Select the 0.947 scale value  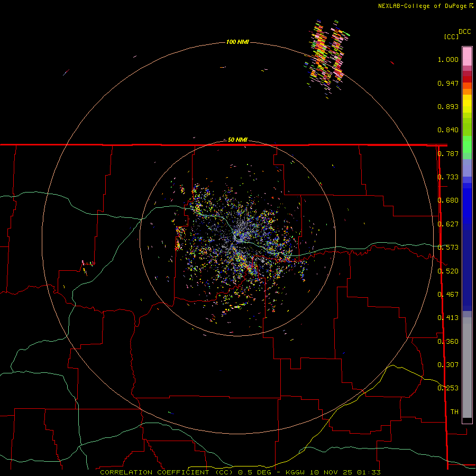point(448,83)
